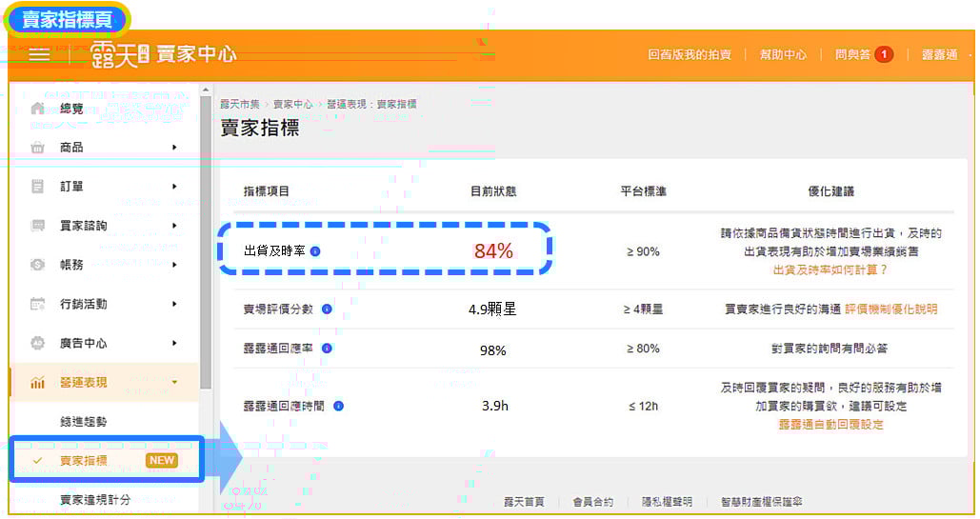The image size is (980, 519).
Task: Open 錢進趨勢 in the sidebar
Action: coord(84,422)
